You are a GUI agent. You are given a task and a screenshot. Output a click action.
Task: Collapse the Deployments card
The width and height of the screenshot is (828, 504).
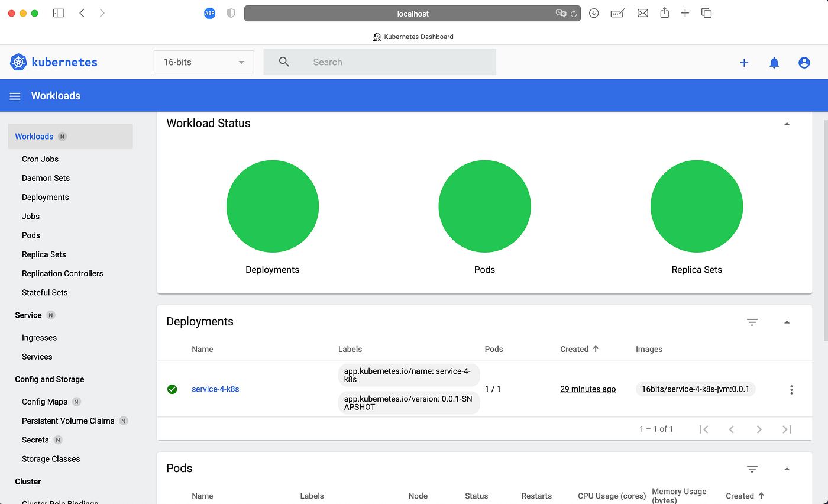[x=787, y=322]
